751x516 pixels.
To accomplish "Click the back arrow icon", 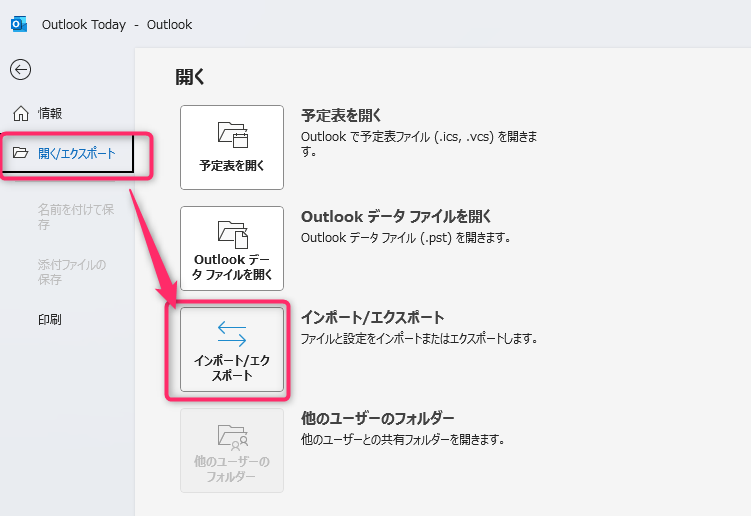I will point(21,69).
